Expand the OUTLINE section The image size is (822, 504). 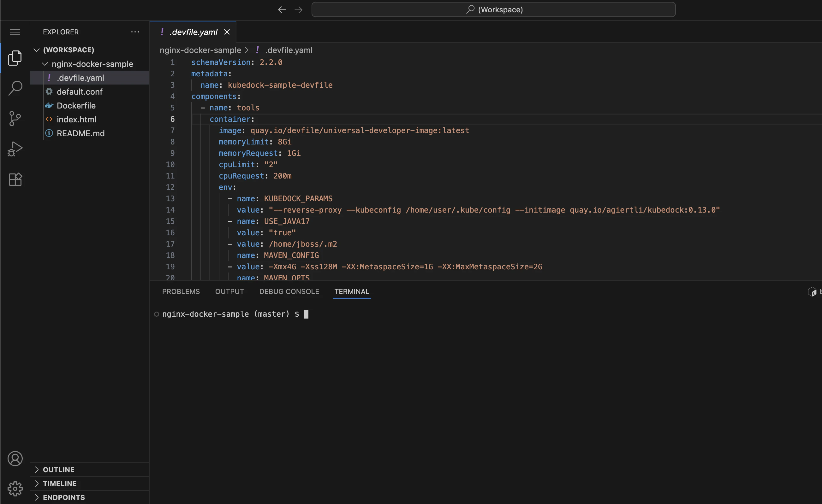pyautogui.click(x=37, y=469)
